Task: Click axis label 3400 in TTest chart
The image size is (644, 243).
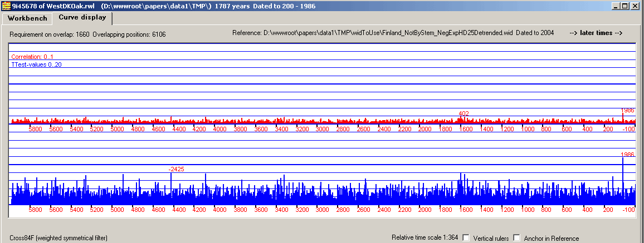Action: tap(281, 210)
